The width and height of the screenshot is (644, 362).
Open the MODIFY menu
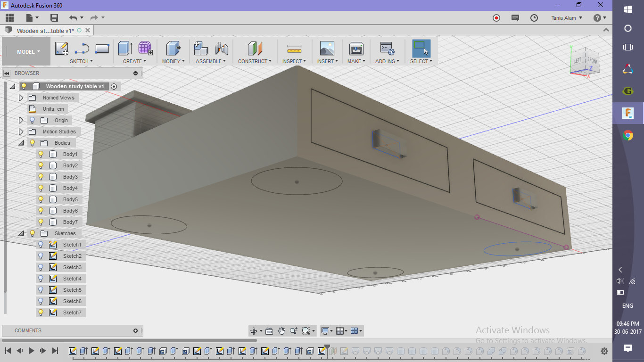point(173,61)
